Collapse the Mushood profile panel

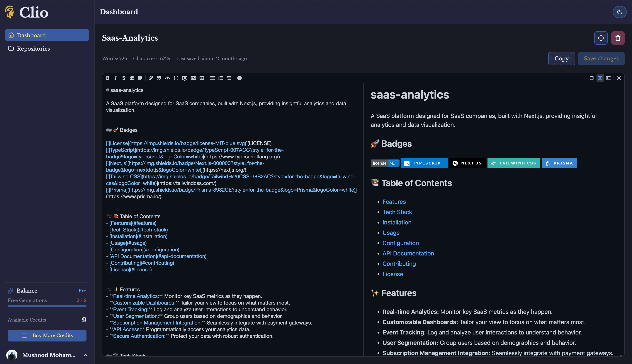click(x=85, y=355)
